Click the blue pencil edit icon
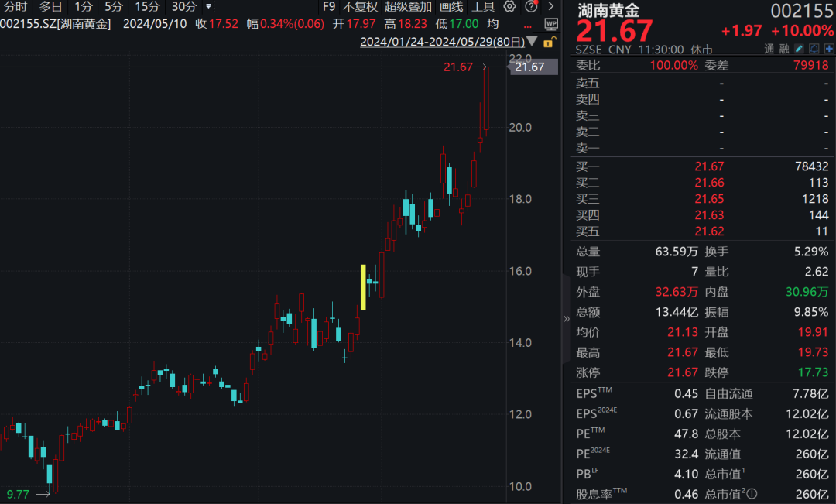 tap(799, 49)
